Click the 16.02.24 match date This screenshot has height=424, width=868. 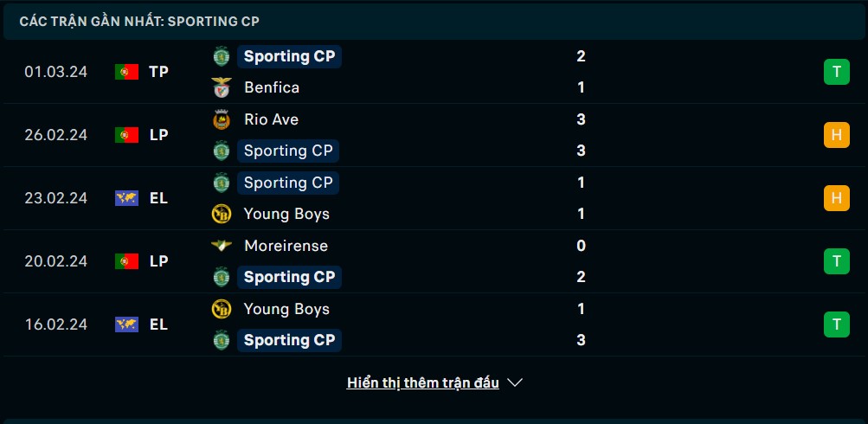tap(56, 324)
